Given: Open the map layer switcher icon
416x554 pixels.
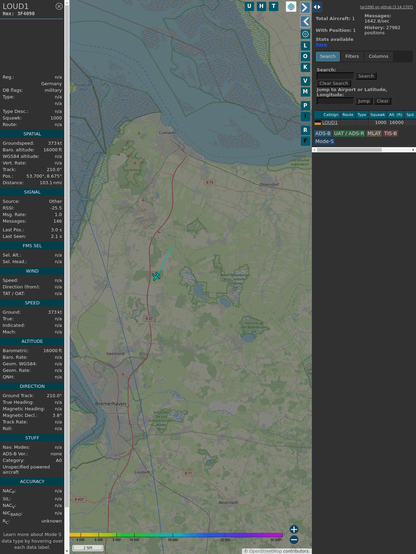Looking at the screenshot, I should pos(291,7).
